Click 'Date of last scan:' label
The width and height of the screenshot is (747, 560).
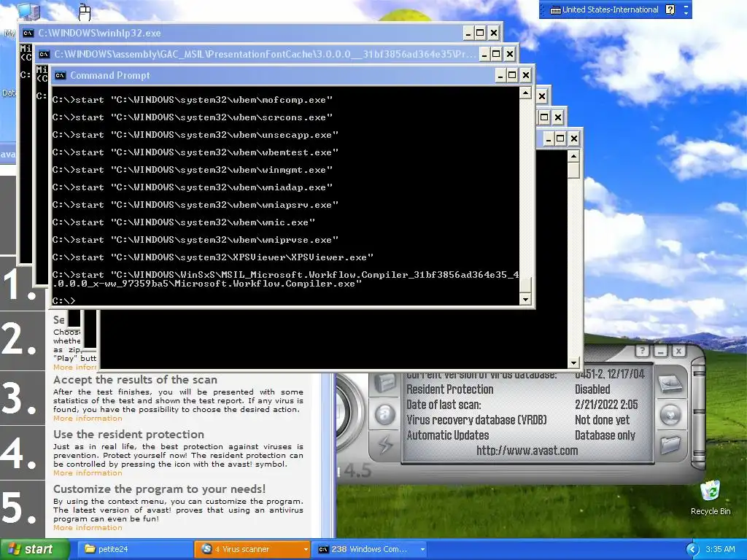tap(444, 405)
